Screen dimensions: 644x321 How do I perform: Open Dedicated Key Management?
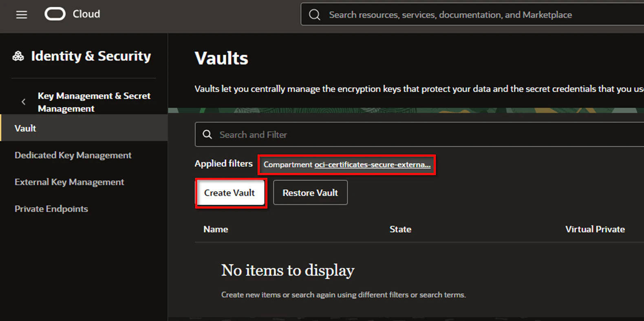(x=73, y=155)
